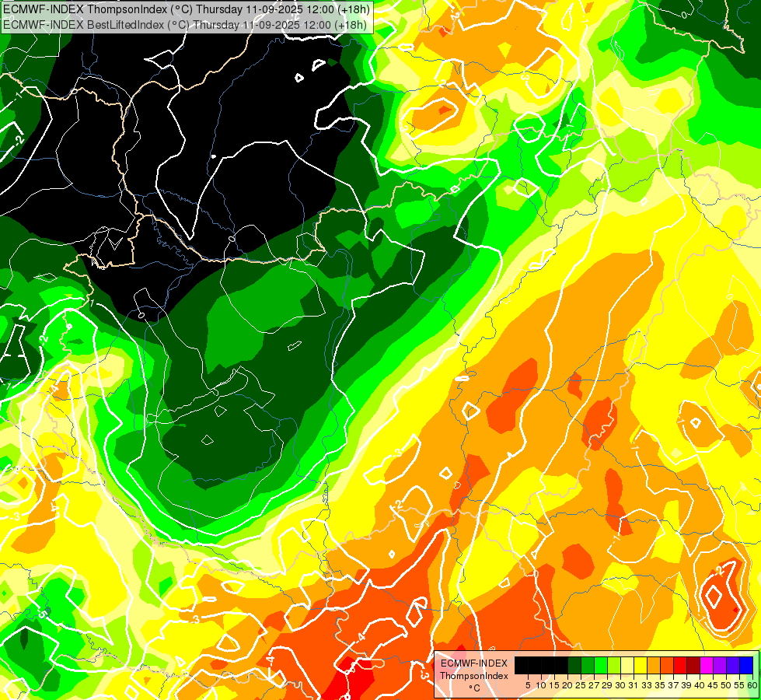Select the medium green 25–27 legend swatch
This screenshot has height=700, width=761.
pos(588,666)
